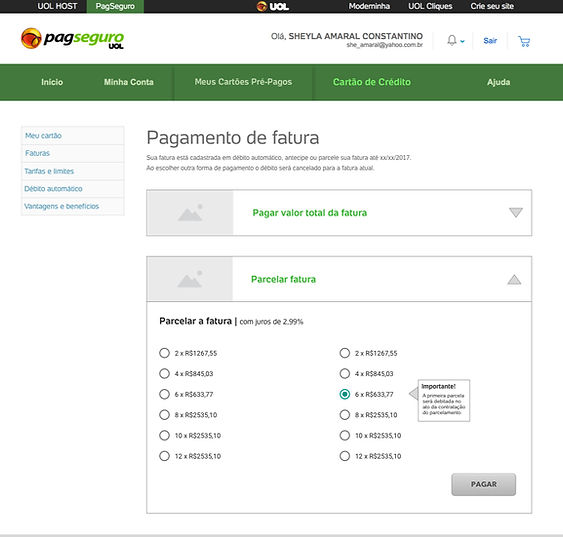Select right column 12 x R$2535,10 option
This screenshot has height=537, width=563.
(345, 456)
